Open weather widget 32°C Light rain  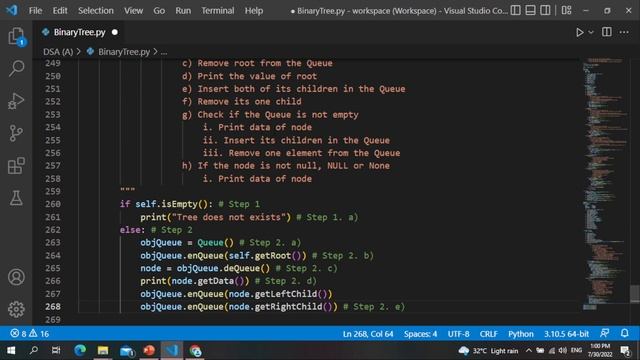(x=488, y=351)
